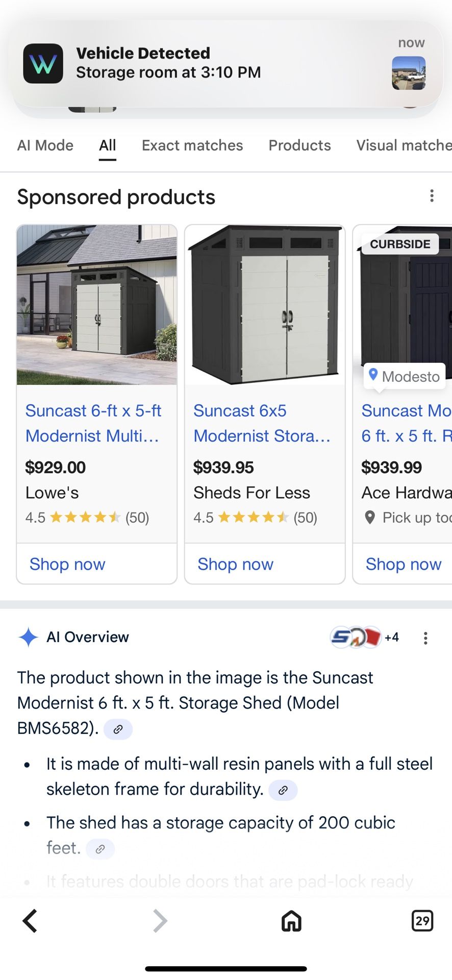Switch to the Products tab
The image size is (452, 980).
299,145
